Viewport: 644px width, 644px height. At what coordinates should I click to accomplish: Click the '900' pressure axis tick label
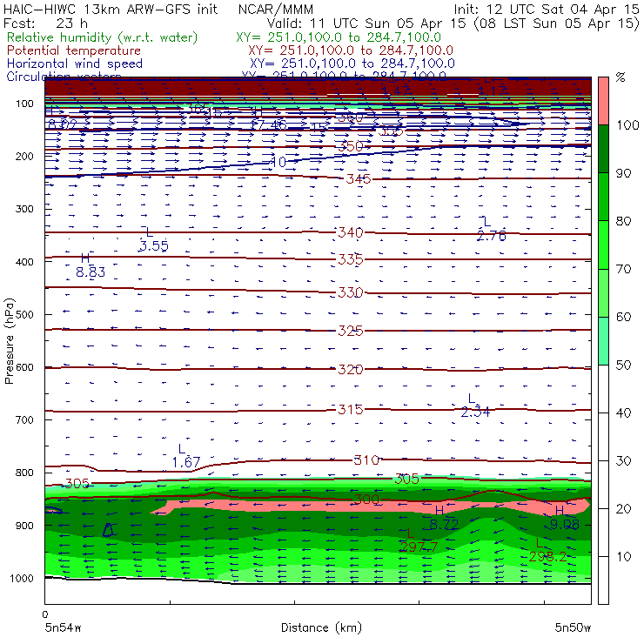coord(24,526)
